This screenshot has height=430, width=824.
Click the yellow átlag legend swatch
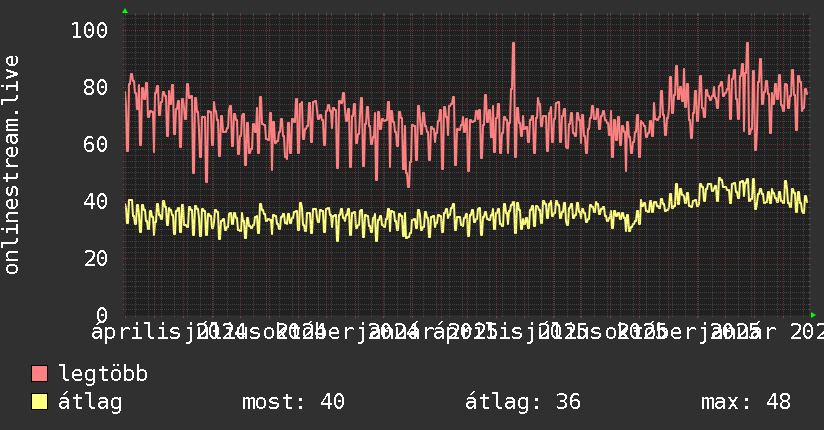pos(39,401)
